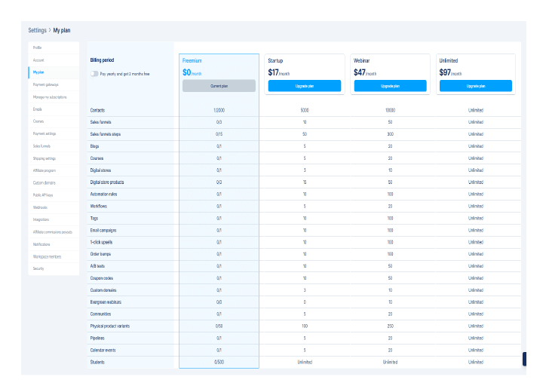This screenshot has width=546, height=392.
Task: Click the Settings breadcrumb link
Action: 37,30
